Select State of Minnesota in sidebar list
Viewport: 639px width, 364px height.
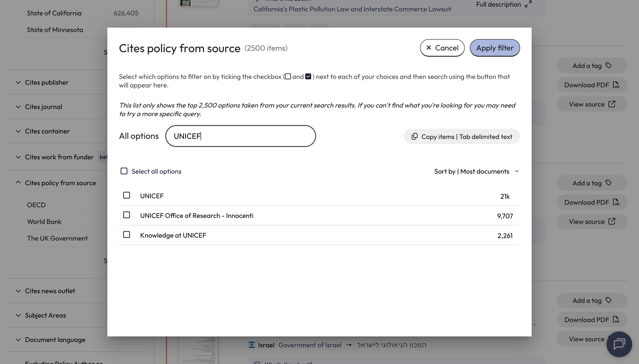pyautogui.click(x=55, y=30)
